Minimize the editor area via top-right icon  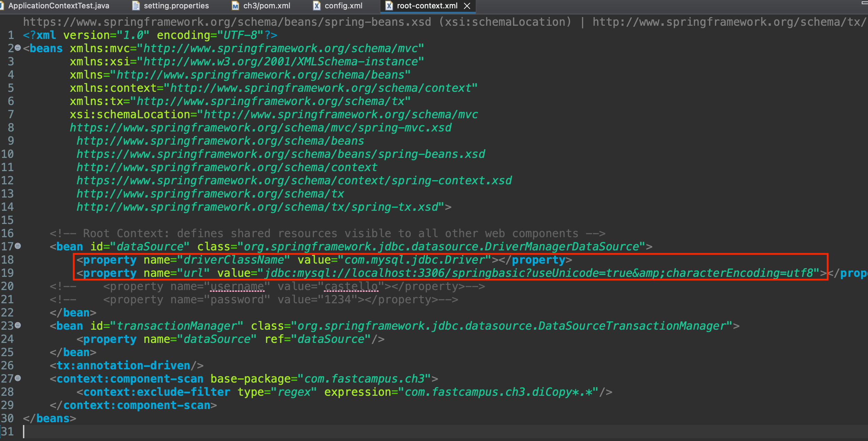[x=864, y=3]
